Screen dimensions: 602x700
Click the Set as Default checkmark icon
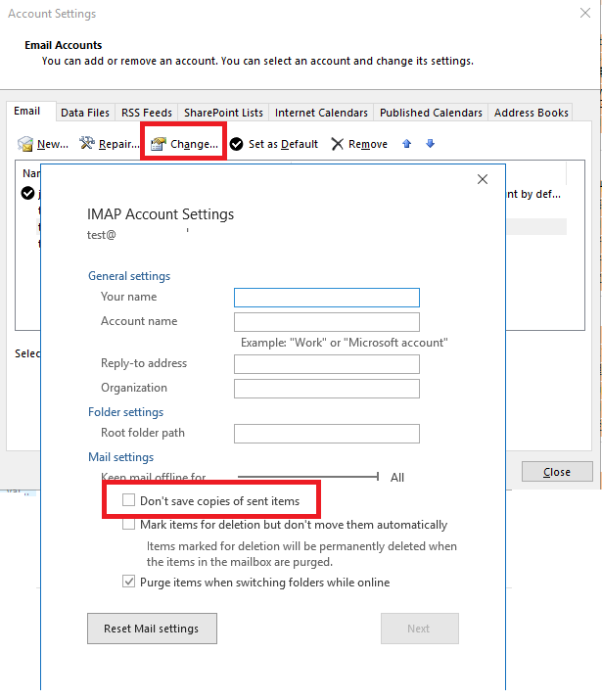coord(237,144)
